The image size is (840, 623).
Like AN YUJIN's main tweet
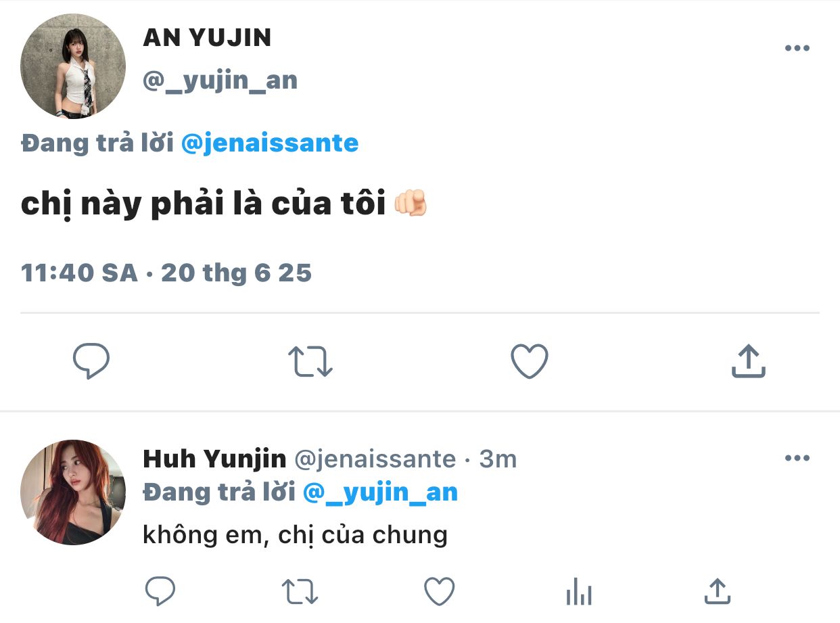529,361
